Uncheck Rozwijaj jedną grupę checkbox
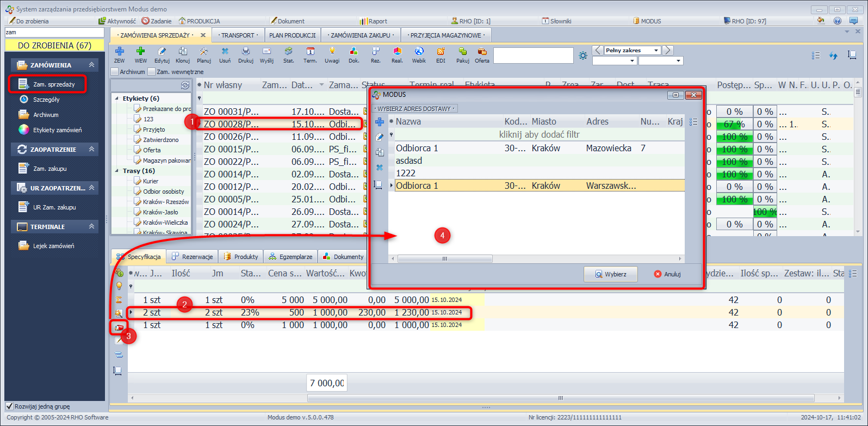Viewport: 868px width, 426px height. 9,406
